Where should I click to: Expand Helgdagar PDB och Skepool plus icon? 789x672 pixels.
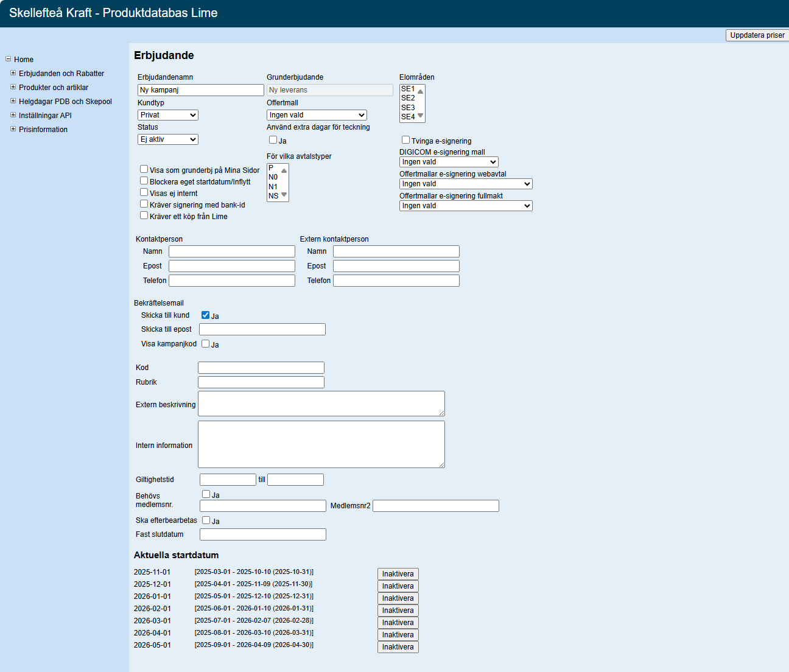[13, 101]
